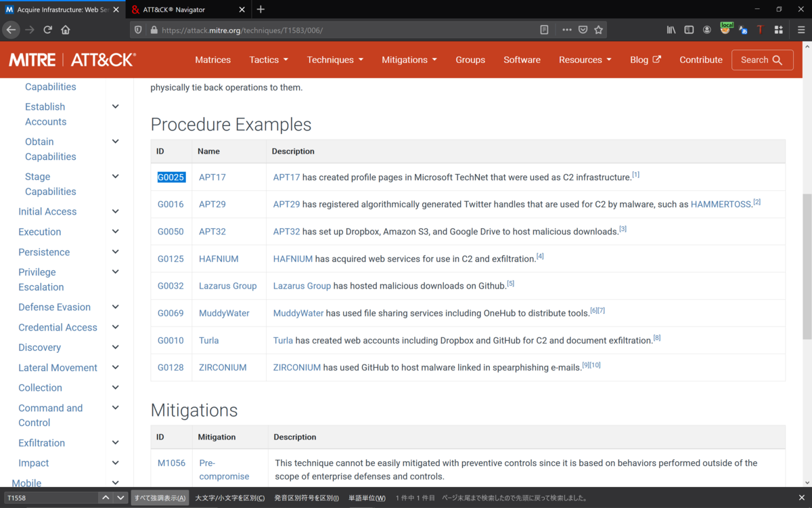The width and height of the screenshot is (812, 508).
Task: Expand Initial Access chevron
Action: click(116, 211)
